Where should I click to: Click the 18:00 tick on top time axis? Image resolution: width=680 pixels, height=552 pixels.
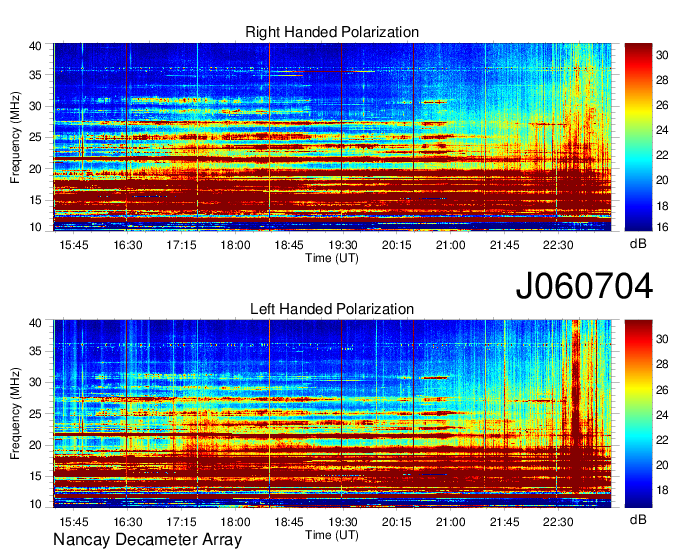[x=235, y=245]
